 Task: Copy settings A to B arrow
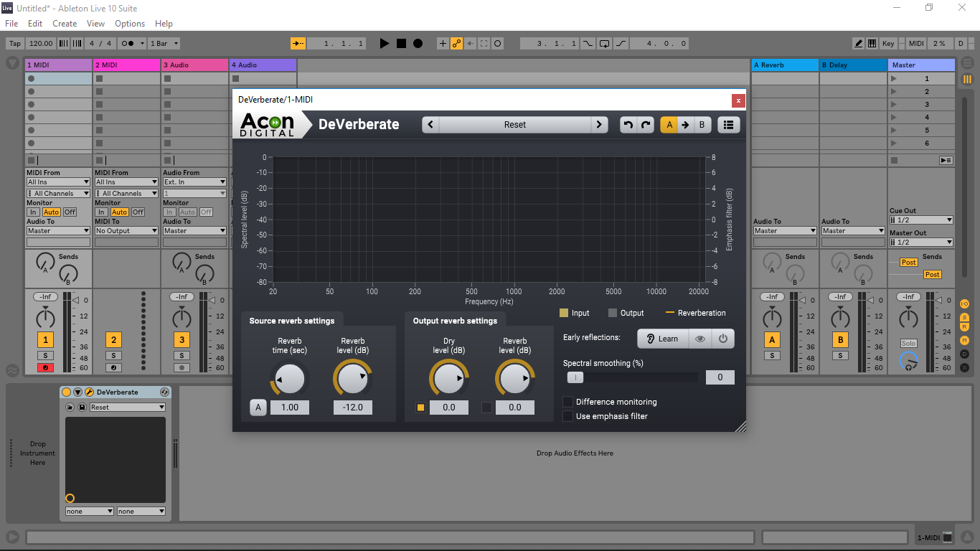click(x=685, y=125)
